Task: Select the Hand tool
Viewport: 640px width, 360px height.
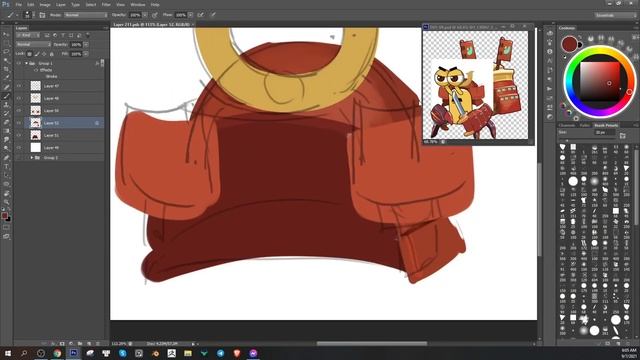Action: (x=6, y=193)
